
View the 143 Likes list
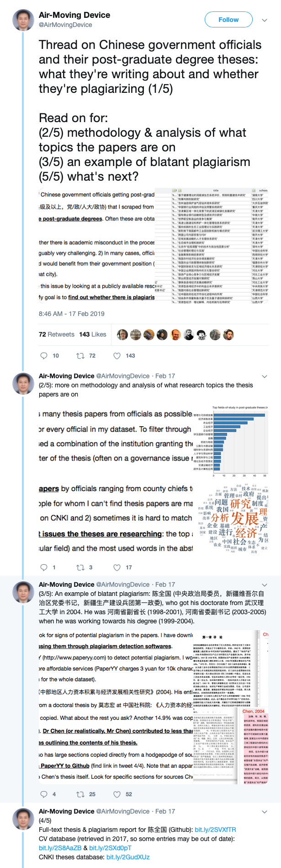[x=92, y=334]
